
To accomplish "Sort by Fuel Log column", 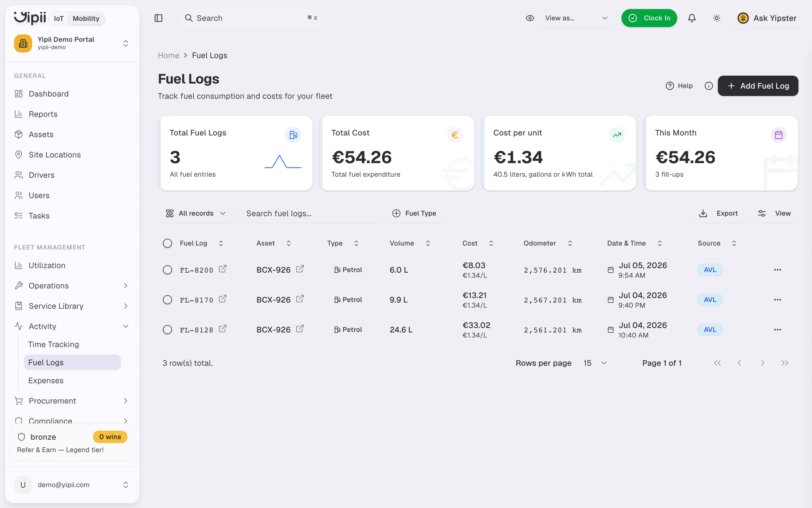I will (202, 243).
